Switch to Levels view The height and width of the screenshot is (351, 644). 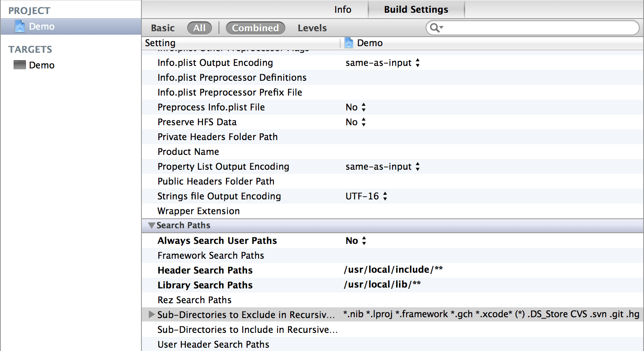[312, 28]
